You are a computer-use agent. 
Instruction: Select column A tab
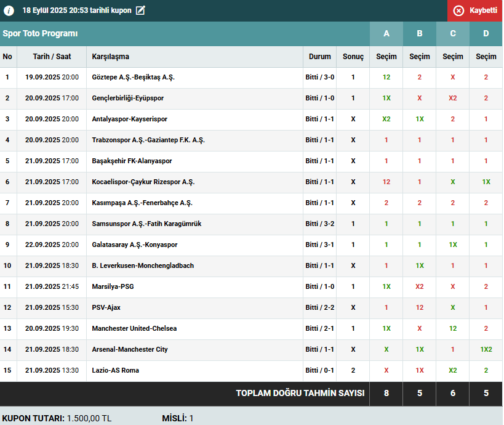pyautogui.click(x=386, y=34)
